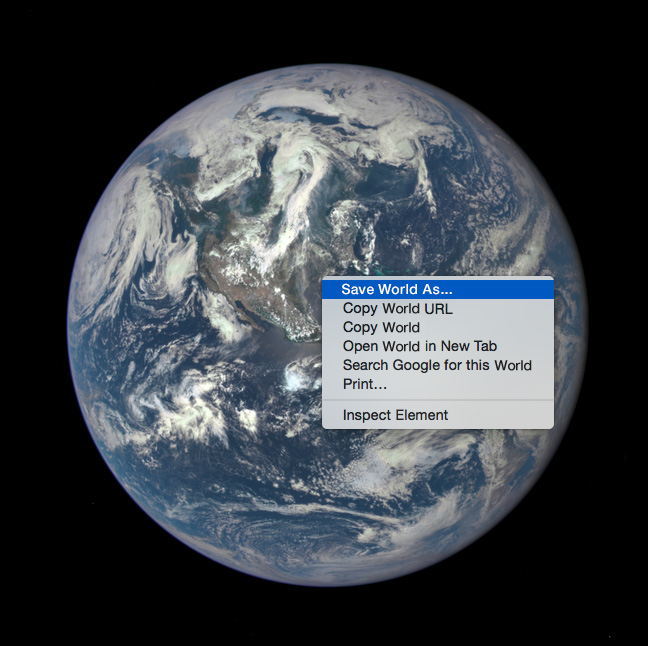Screen dimensions: 648x646
Task: Click Copy World in the context menu
Action: (381, 327)
